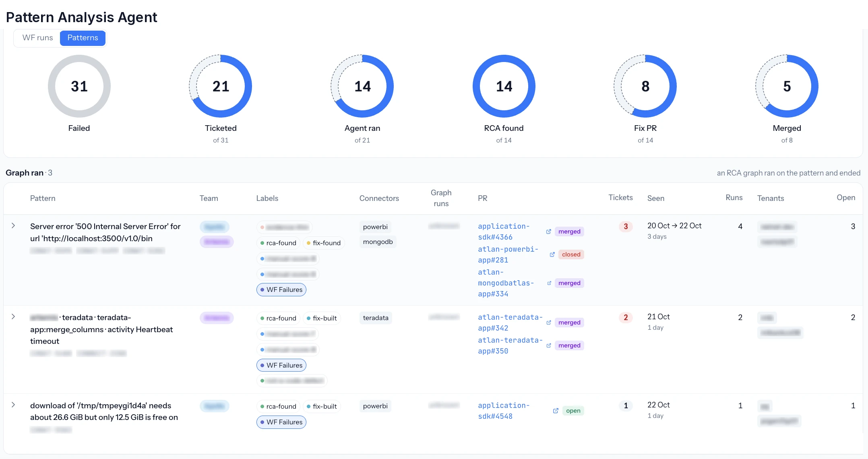Open external link icon for application-sdk#4366
This screenshot has height=459, width=868.
[x=548, y=232]
